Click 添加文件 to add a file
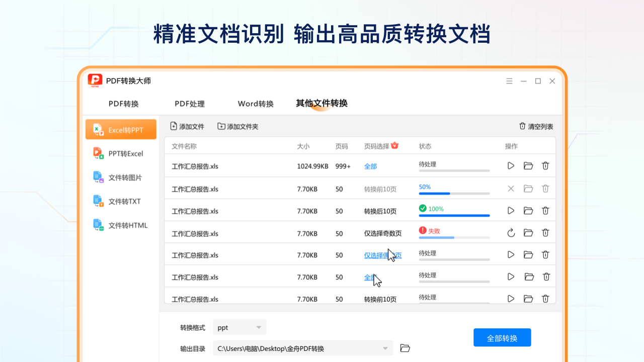Image resolution: width=644 pixels, height=362 pixels. (x=187, y=126)
